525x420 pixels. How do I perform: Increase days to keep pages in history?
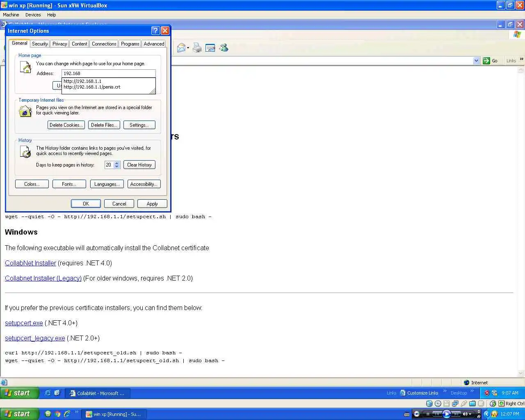[x=117, y=163]
